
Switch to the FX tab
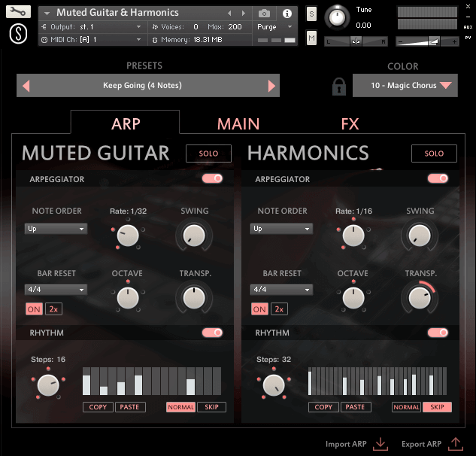coord(350,124)
